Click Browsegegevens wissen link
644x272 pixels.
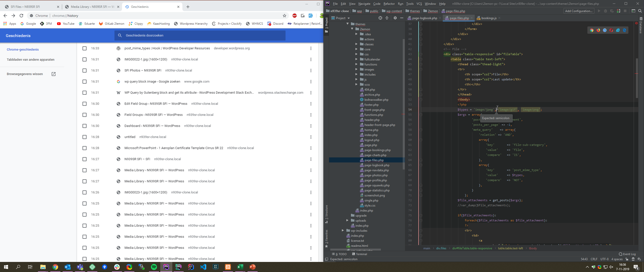point(25,74)
